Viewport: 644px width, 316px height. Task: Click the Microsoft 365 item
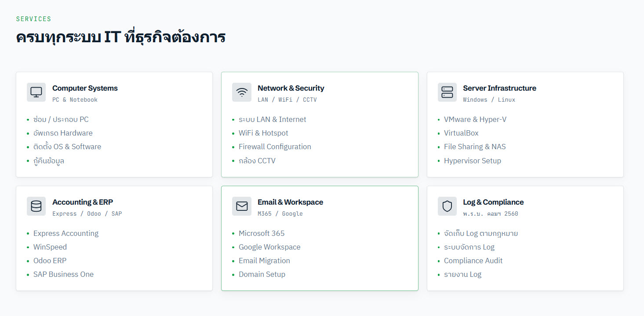tap(262, 233)
